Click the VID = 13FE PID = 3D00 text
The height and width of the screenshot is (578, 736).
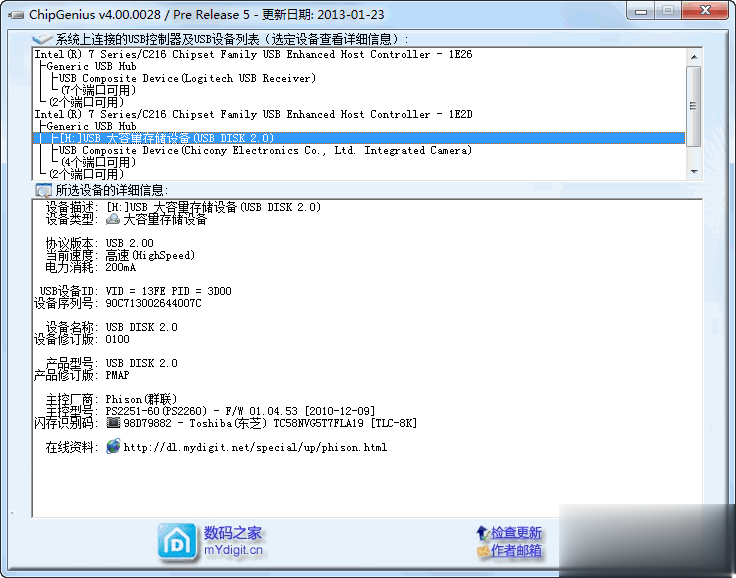(x=169, y=291)
